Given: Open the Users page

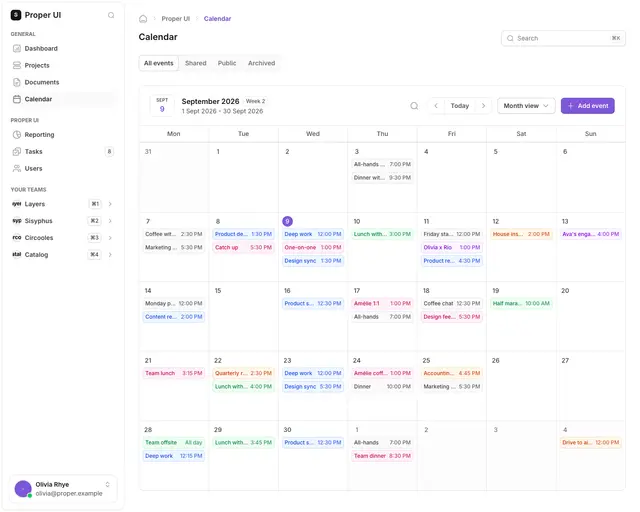Looking at the screenshot, I should [62, 170].
